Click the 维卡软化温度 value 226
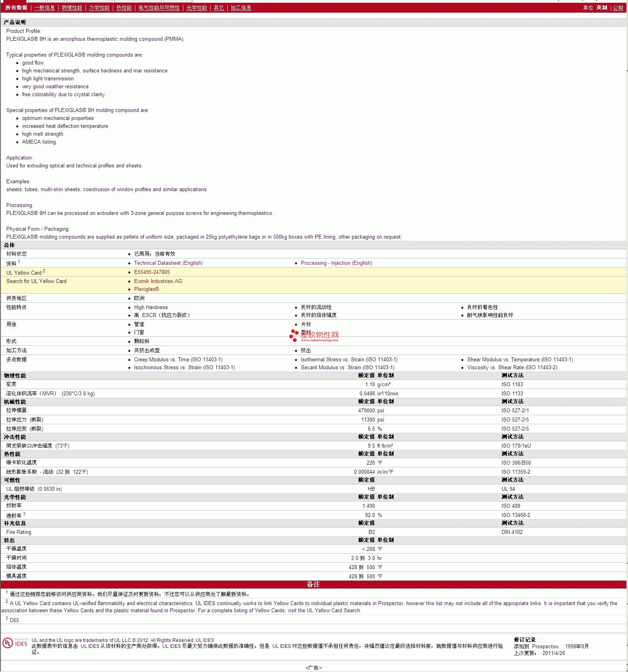628x672 pixels. coord(371,463)
